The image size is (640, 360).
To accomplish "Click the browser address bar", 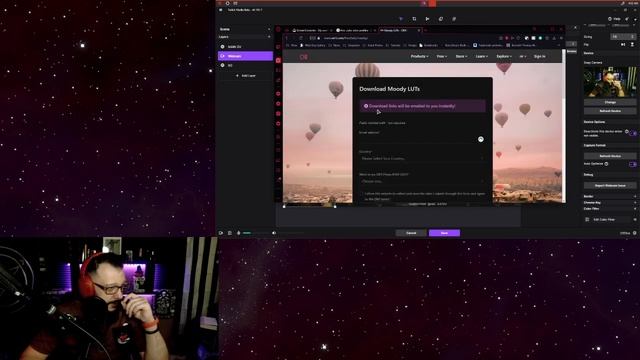I will coord(404,38).
